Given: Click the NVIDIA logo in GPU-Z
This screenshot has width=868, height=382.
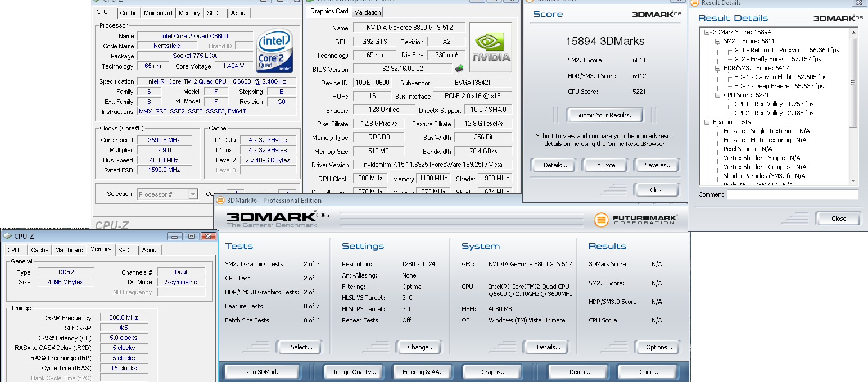Looking at the screenshot, I should (x=491, y=47).
